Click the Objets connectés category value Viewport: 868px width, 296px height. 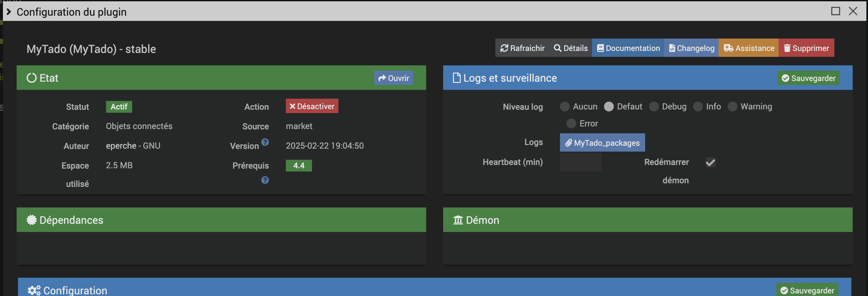[139, 126]
